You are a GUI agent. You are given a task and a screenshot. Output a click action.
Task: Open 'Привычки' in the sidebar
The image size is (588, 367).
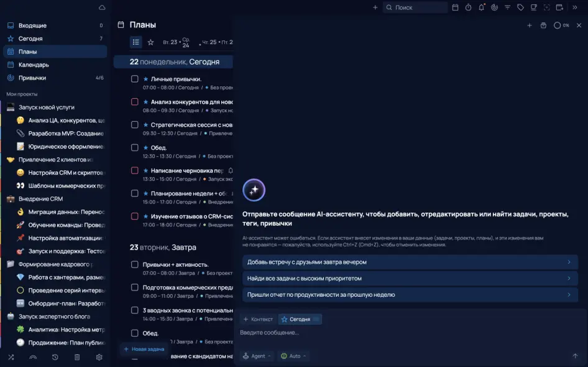coord(32,78)
